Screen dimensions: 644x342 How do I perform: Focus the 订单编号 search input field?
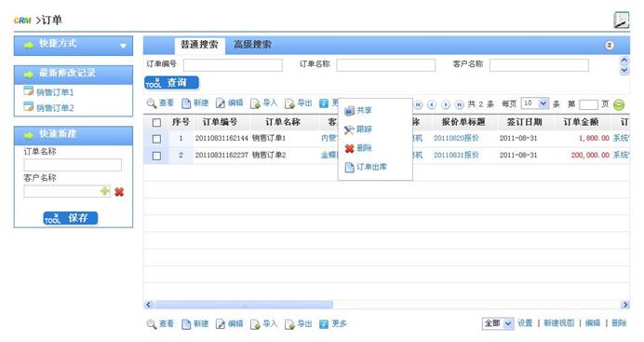(x=233, y=65)
